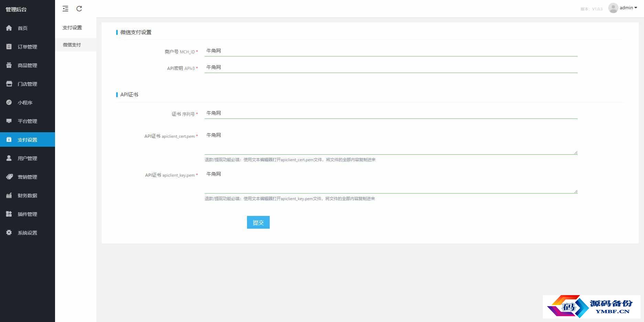Open 插件管理 menu item
644x322 pixels.
[x=28, y=214]
